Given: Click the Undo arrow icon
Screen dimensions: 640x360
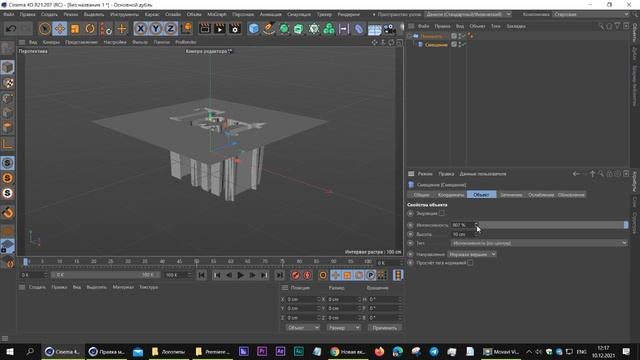Looking at the screenshot, I should pyautogui.click(x=11, y=29).
